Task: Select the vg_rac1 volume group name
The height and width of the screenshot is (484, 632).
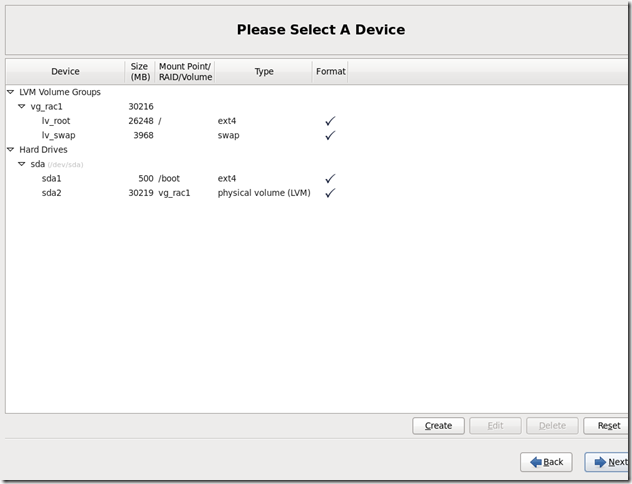Action: point(46,107)
